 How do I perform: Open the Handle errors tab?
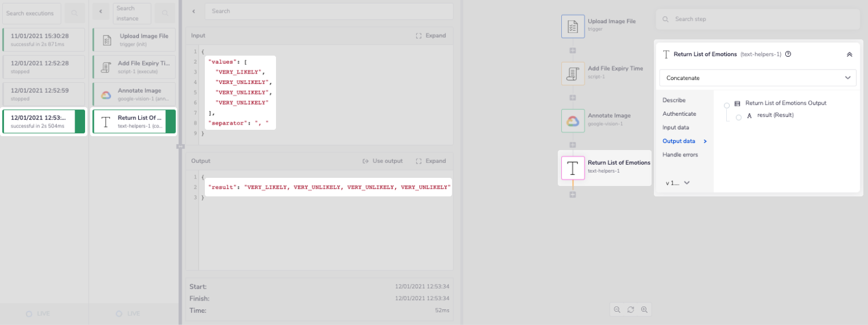click(680, 155)
